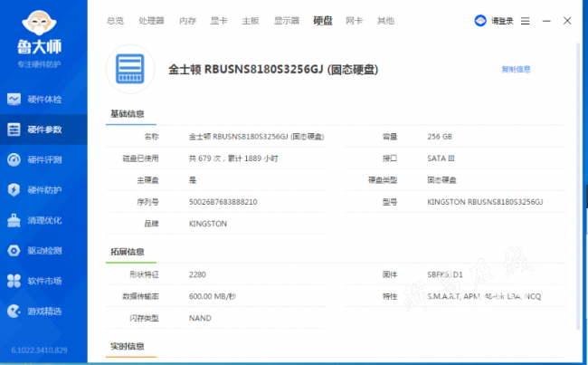Click features value S.M.A.R.T, APM, NCQ
The image size is (588, 365).
coord(484,297)
